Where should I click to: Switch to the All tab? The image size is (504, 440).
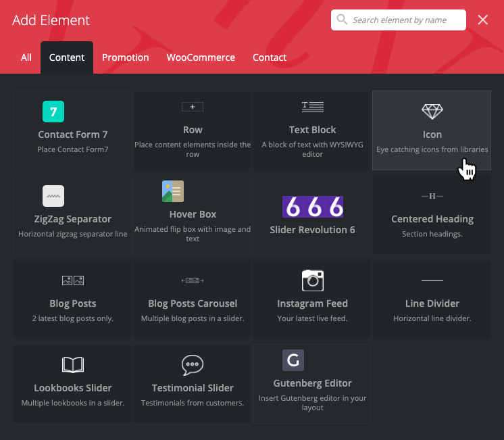(26, 57)
